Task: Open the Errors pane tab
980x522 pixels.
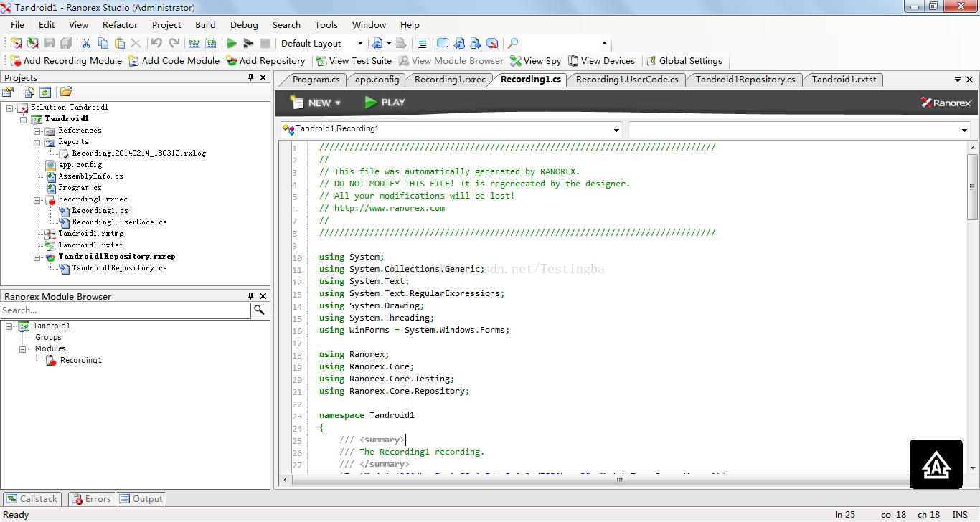Action: pos(90,499)
